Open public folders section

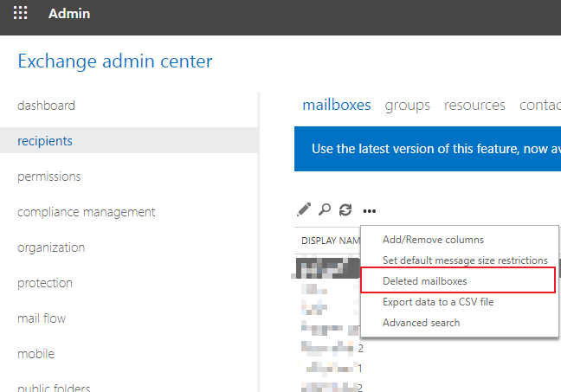click(54, 387)
